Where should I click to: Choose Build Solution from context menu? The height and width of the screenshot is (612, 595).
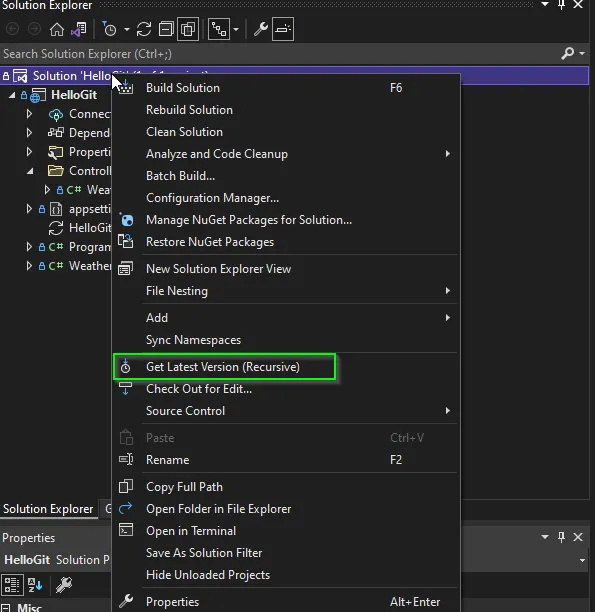point(286,88)
